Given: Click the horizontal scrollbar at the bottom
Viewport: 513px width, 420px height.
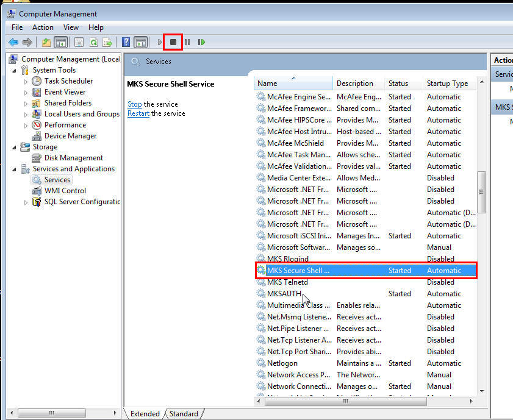Looking at the screenshot, I should 52,413.
